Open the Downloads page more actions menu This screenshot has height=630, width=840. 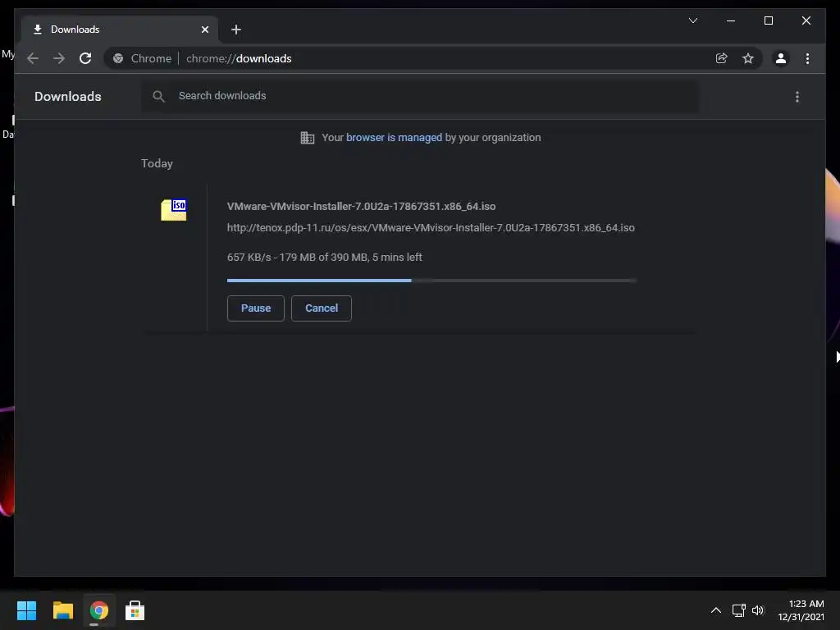pos(797,97)
